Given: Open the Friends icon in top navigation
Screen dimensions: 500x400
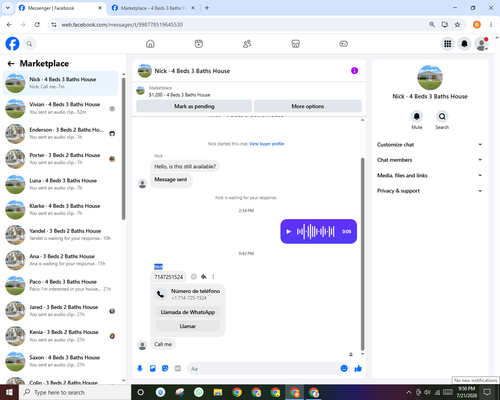Looking at the screenshot, I should point(247,44).
